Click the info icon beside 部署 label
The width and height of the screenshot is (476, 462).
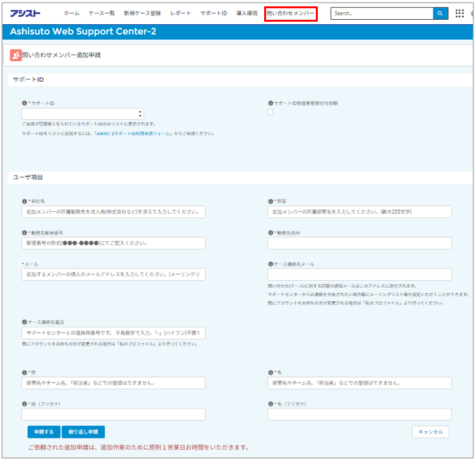click(x=271, y=201)
